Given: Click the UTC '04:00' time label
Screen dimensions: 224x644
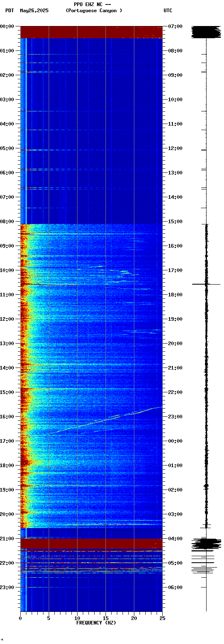Looking at the screenshot, I should tap(175, 539).
